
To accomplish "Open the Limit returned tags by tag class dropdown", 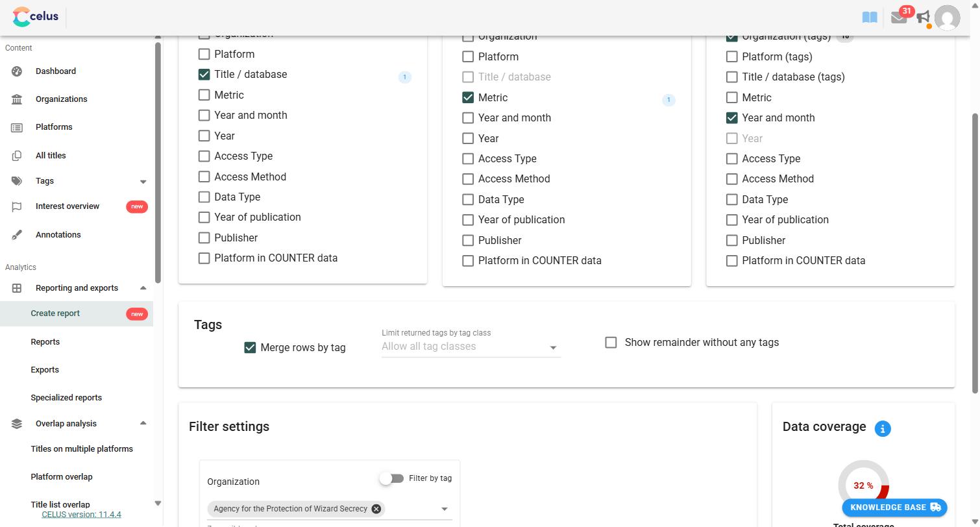I will click(x=471, y=347).
